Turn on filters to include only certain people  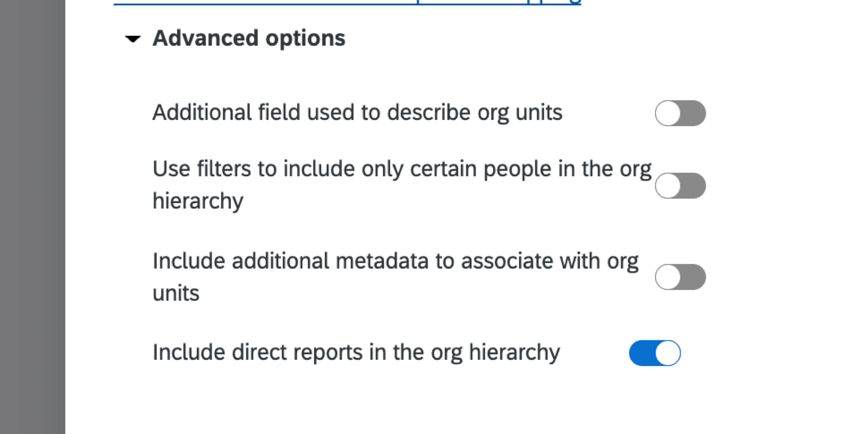point(680,186)
